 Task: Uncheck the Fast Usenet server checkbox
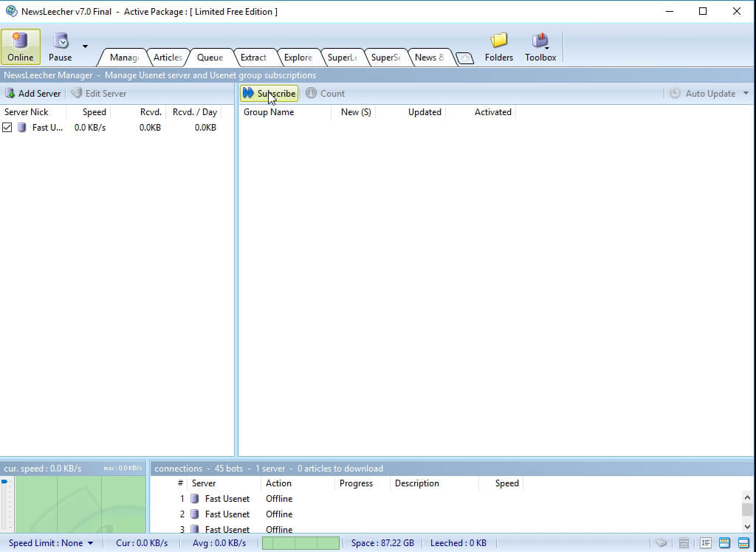(x=7, y=127)
